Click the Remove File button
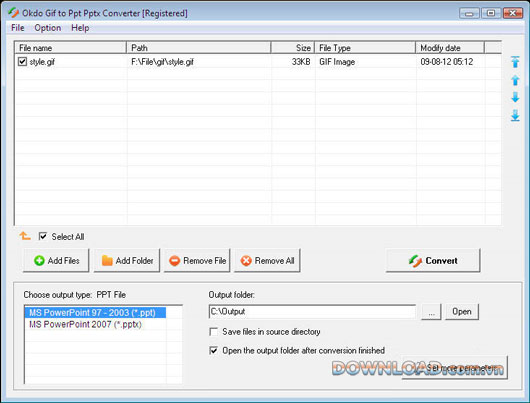Image resolution: width=530 pixels, height=403 pixels. pos(197,260)
